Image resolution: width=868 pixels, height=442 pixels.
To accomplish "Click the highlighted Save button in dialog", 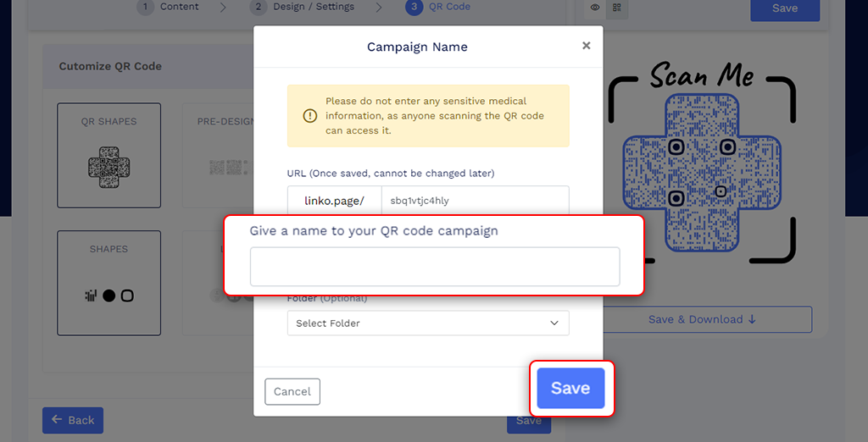I will coord(570,389).
